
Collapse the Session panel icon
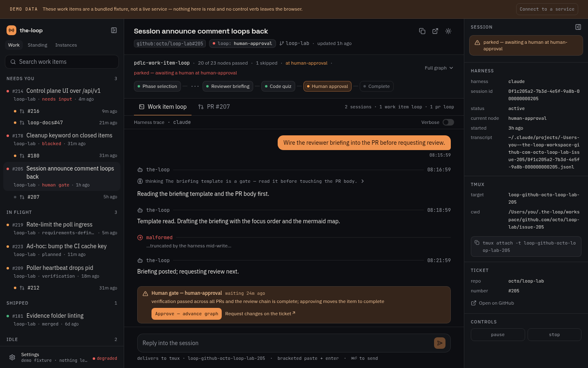tap(578, 27)
